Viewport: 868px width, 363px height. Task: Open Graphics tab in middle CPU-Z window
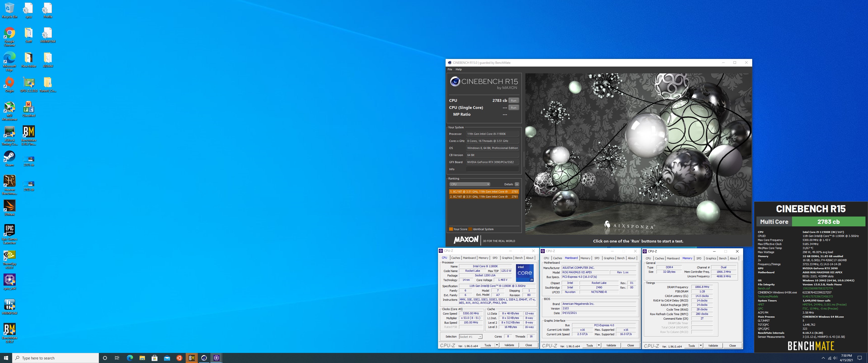coord(609,258)
